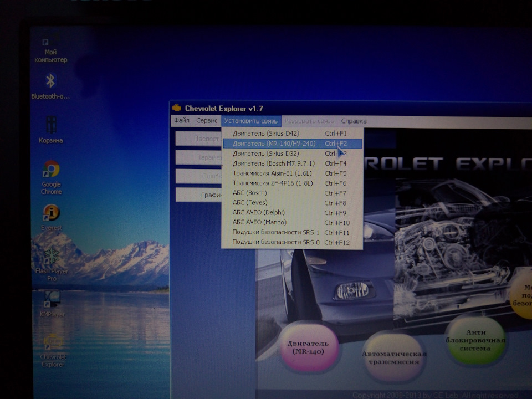Click the Ошибки side button
The width and height of the screenshot is (532, 399).
pyautogui.click(x=198, y=176)
